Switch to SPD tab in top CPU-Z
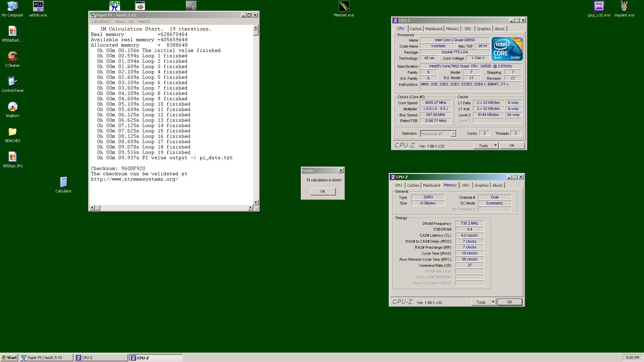 tap(468, 29)
